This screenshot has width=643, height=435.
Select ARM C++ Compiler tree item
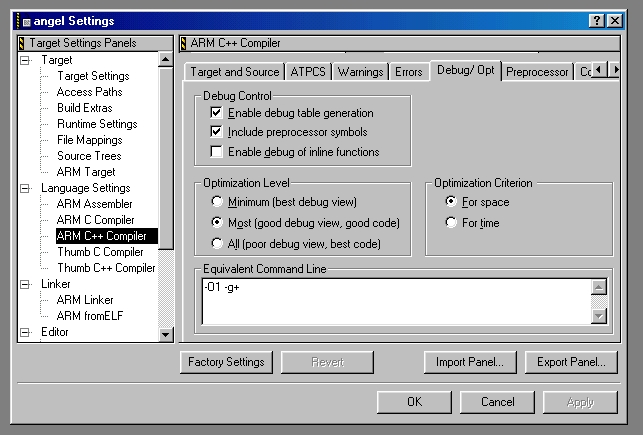[107, 236]
